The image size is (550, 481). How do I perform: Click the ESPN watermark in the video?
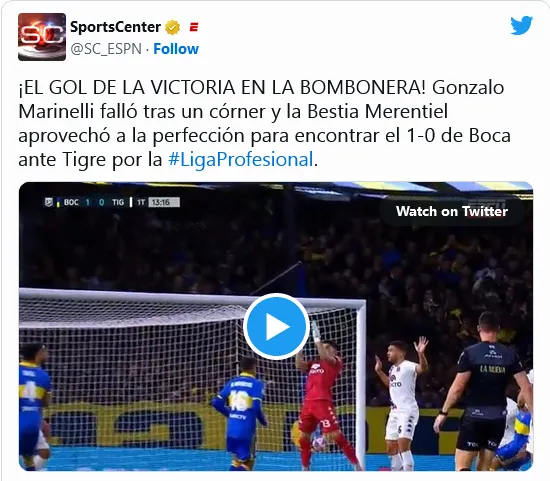point(488,203)
